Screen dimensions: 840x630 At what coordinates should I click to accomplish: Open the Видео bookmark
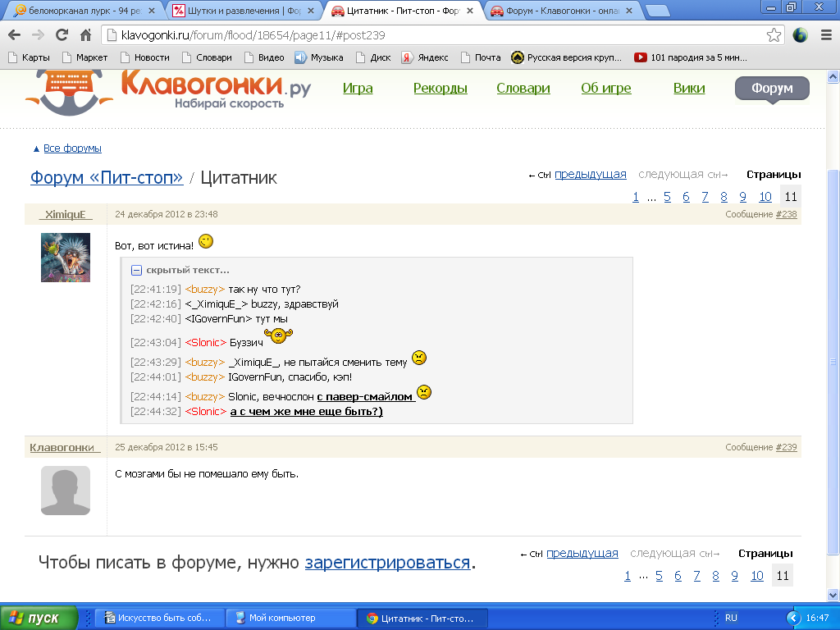pos(264,57)
